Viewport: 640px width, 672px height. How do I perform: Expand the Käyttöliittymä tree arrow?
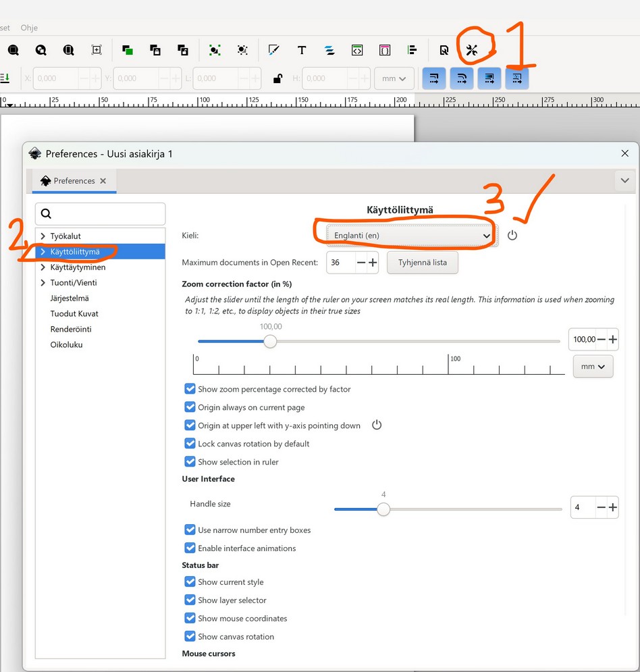[43, 251]
